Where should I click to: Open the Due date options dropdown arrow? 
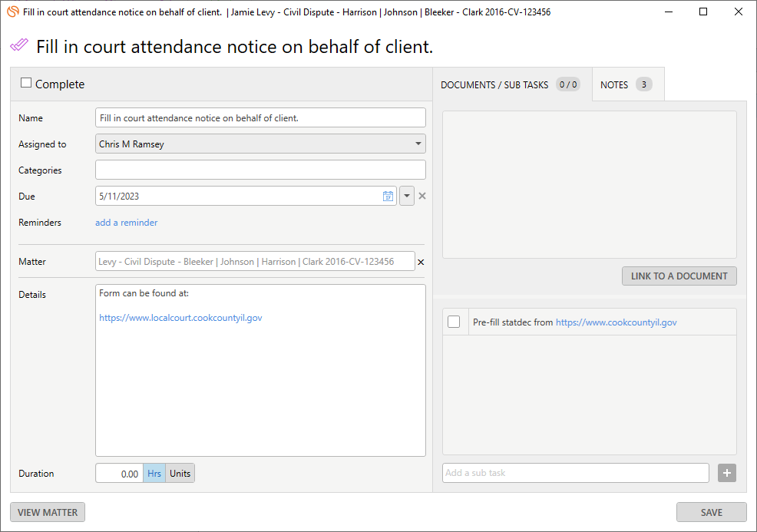point(406,196)
